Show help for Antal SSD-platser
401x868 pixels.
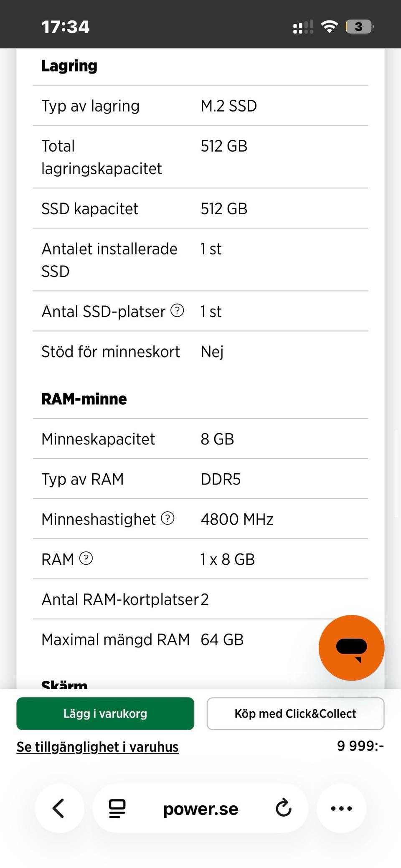[178, 310]
